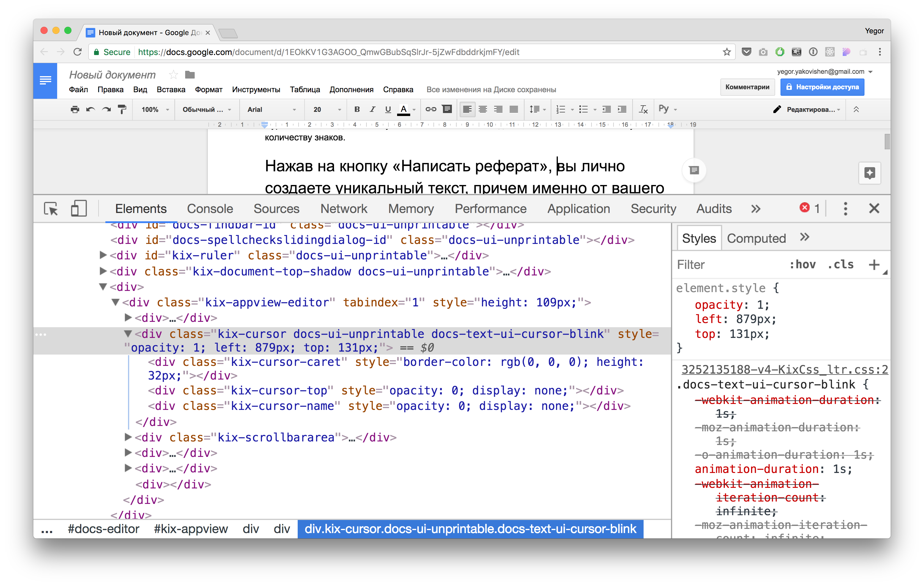The height and width of the screenshot is (586, 924).
Task: Click the Комментарии button
Action: [x=747, y=87]
